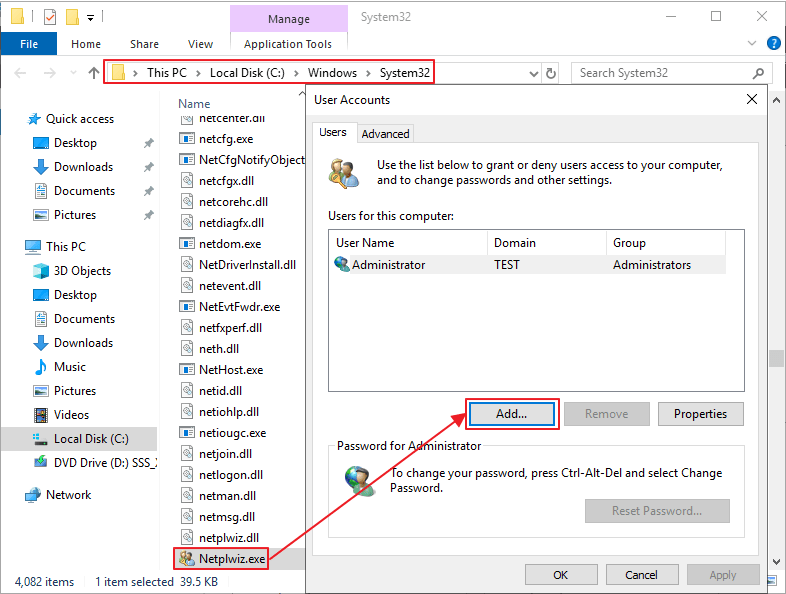Select the NetDriverInstall.dll file
The width and height of the screenshot is (786, 594).
[247, 265]
